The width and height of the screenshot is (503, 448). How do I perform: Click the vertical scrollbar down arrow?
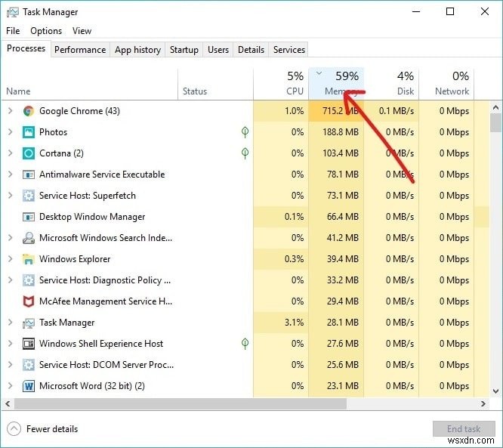(496, 391)
